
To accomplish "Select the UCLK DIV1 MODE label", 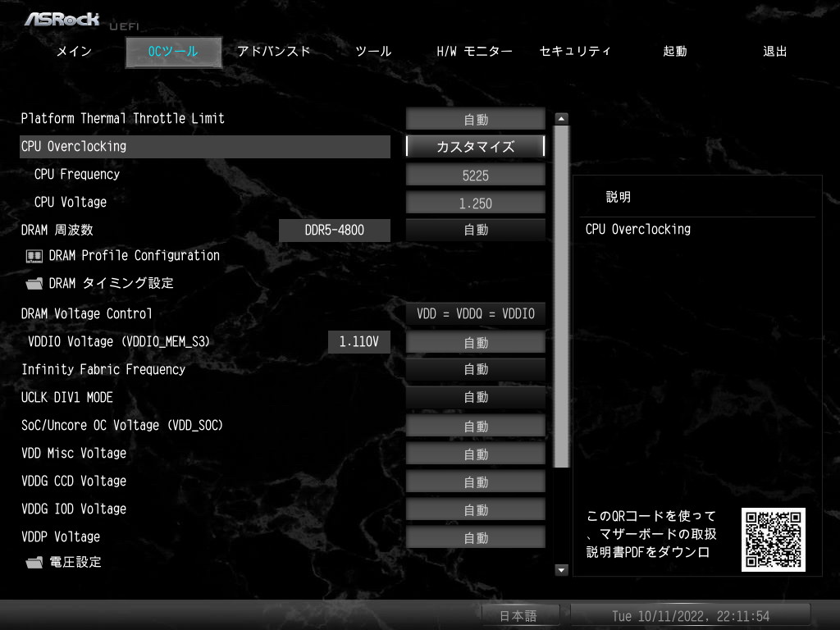I will [67, 397].
